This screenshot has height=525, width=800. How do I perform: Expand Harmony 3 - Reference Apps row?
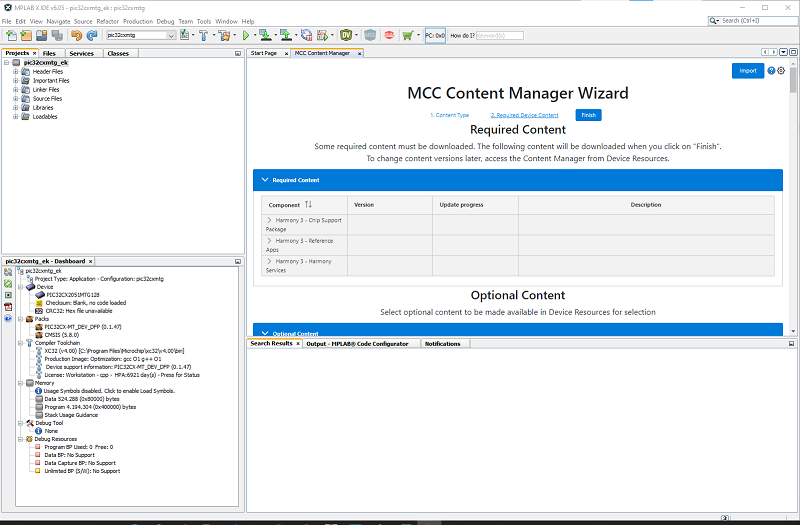(269, 240)
